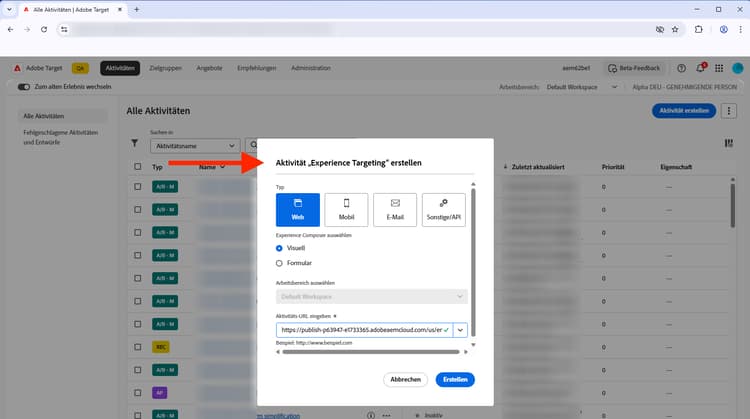
Task: Open the browser extensions puzzle icon
Action: click(698, 30)
